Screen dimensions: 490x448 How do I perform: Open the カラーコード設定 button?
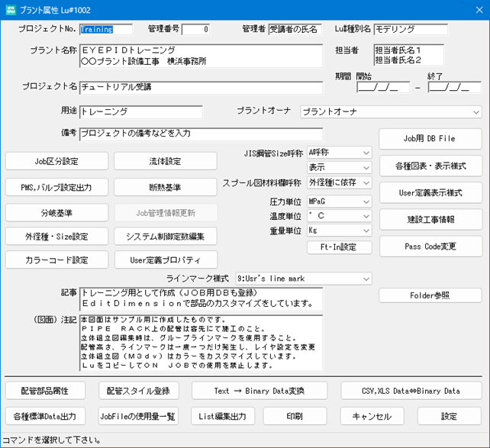click(x=57, y=260)
